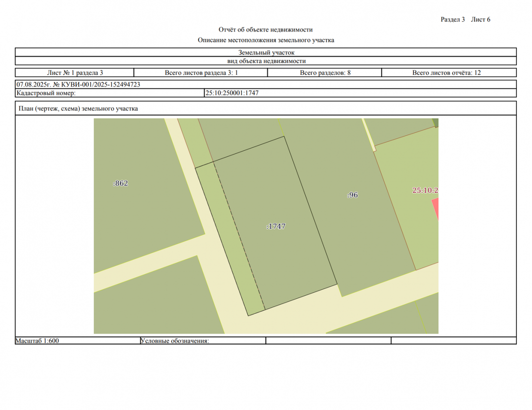The image size is (532, 410).
Task: Click the parcel label :96 on the map
Action: (353, 195)
